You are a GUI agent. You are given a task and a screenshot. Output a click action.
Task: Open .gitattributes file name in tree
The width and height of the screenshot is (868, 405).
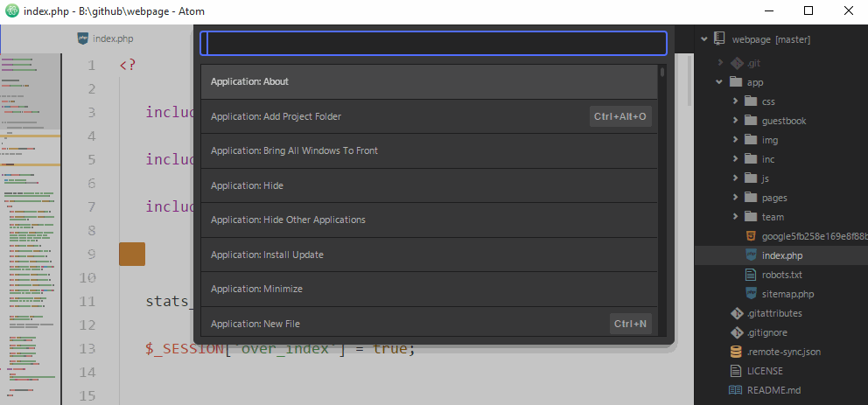tap(774, 313)
